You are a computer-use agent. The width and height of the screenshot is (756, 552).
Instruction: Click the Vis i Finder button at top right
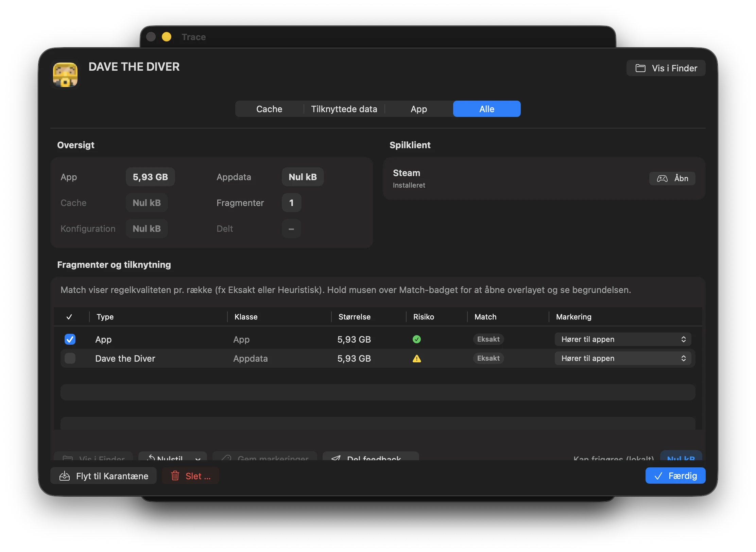pos(666,68)
